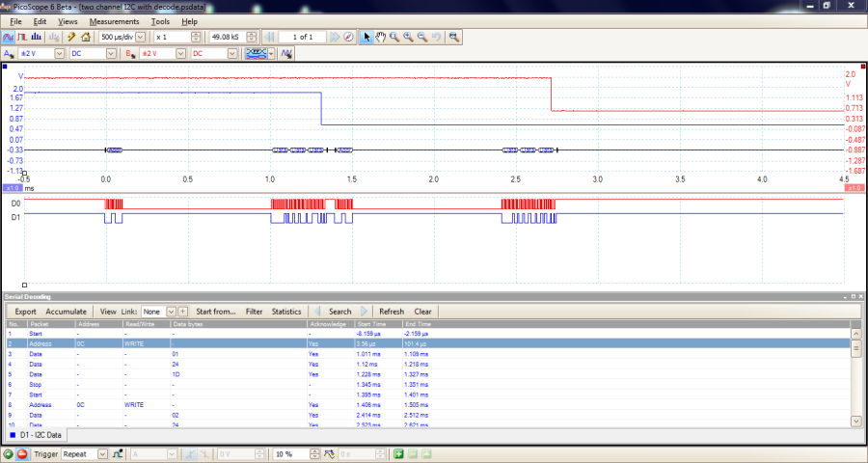Screen dimensions: 868x463
Task: Click the green Start capture button
Action: pyautogui.click(x=9, y=453)
